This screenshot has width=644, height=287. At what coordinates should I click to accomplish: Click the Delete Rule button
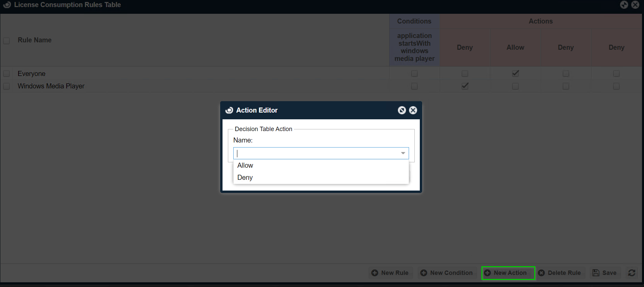[560, 273]
